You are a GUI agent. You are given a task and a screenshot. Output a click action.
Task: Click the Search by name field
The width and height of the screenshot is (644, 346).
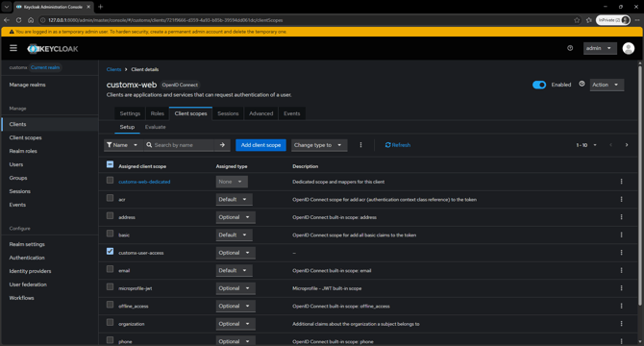179,145
